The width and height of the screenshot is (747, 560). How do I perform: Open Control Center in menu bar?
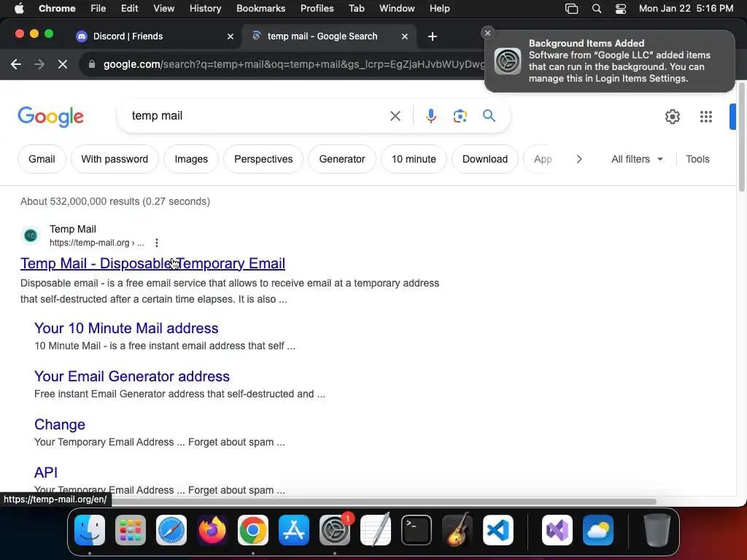click(x=620, y=9)
